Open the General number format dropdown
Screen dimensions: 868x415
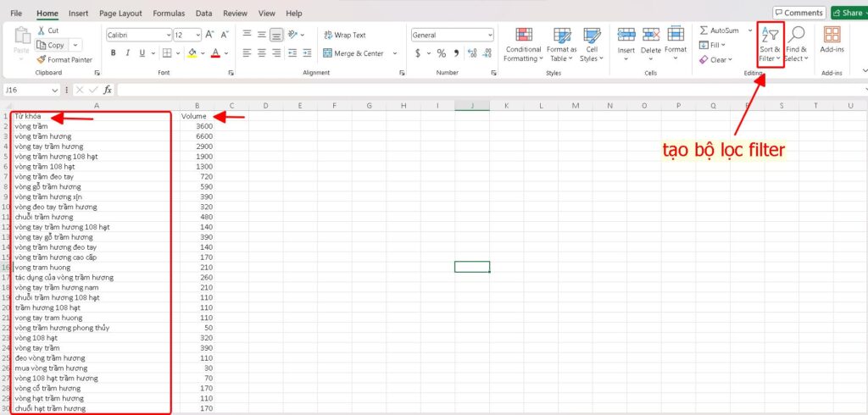(x=489, y=35)
